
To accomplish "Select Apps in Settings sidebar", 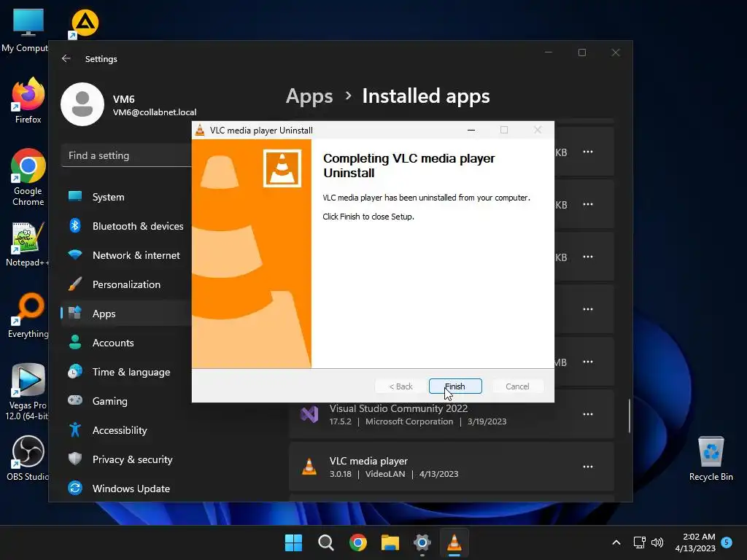I will [127, 314].
